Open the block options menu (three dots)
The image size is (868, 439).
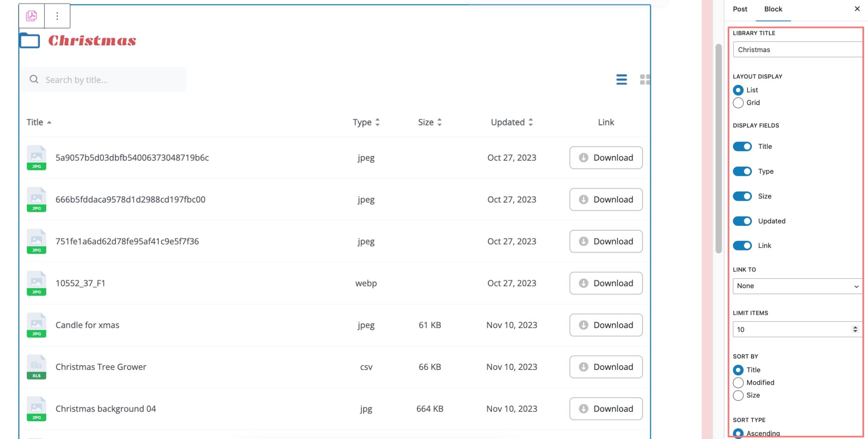[x=57, y=15]
